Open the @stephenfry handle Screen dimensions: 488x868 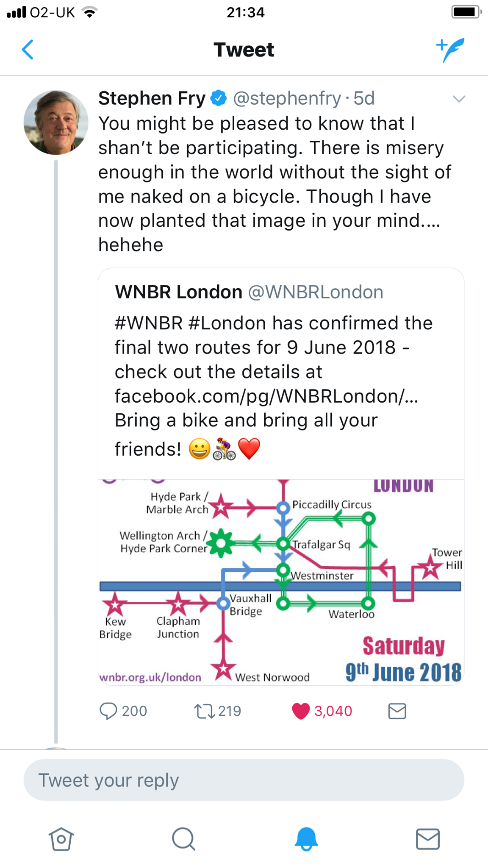pos(287,98)
